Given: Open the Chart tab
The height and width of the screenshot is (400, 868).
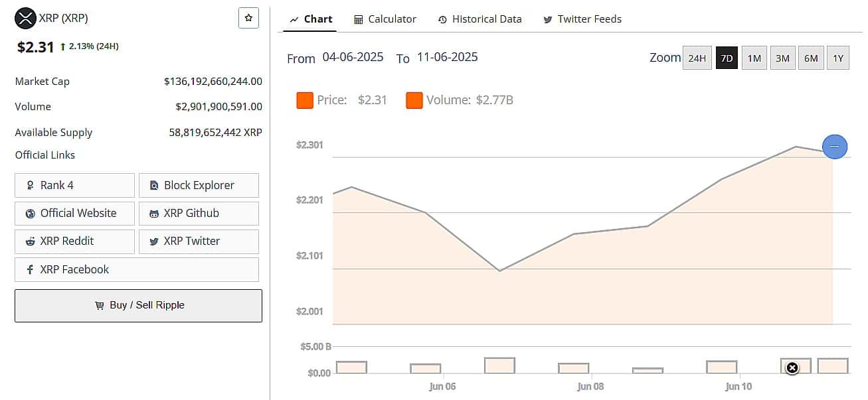Looking at the screenshot, I should pyautogui.click(x=311, y=19).
